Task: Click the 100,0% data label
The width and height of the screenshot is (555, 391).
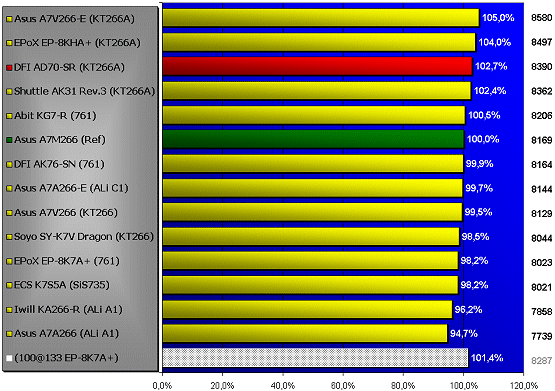Action: 483,139
